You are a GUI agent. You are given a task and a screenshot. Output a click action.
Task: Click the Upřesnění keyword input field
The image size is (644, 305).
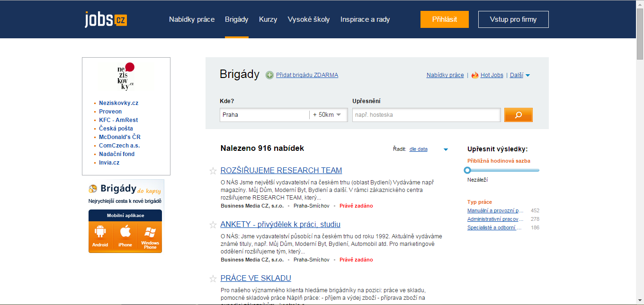click(x=426, y=115)
